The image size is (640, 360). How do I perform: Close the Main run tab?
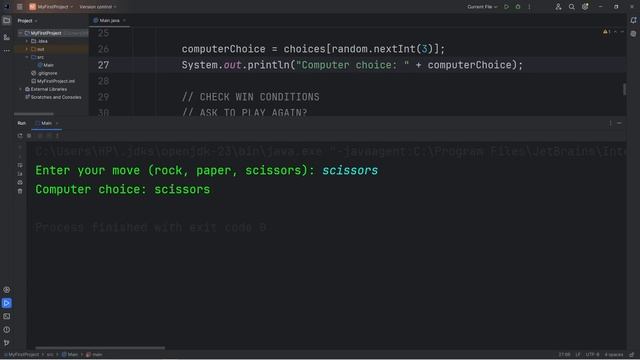coord(57,123)
